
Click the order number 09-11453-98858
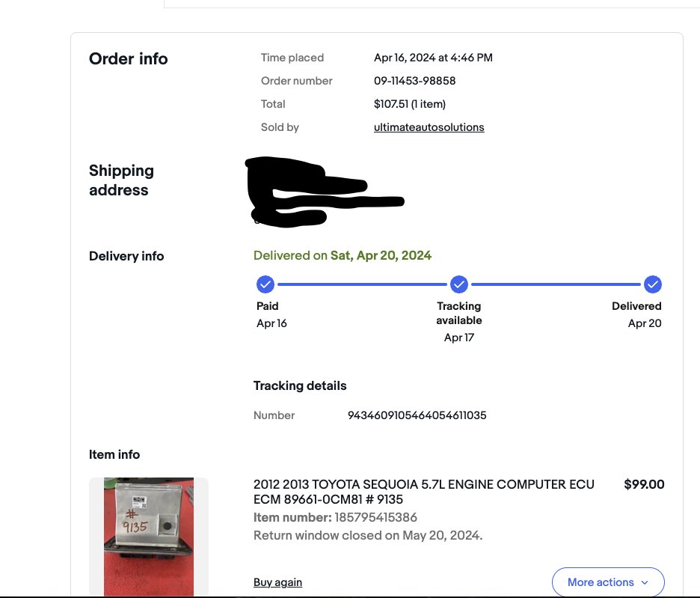415,81
